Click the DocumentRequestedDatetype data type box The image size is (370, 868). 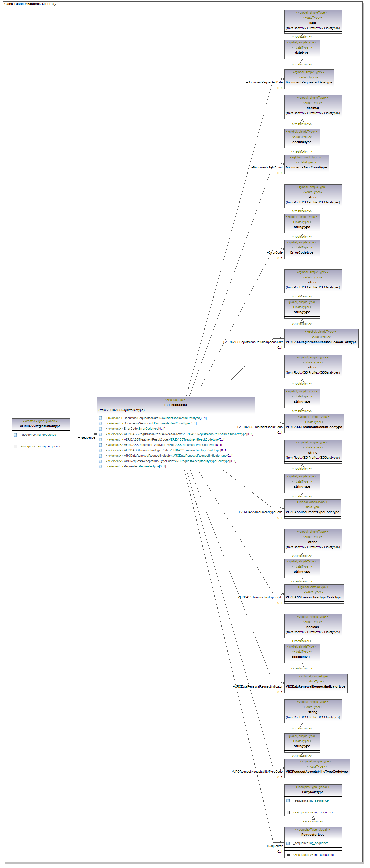(309, 82)
